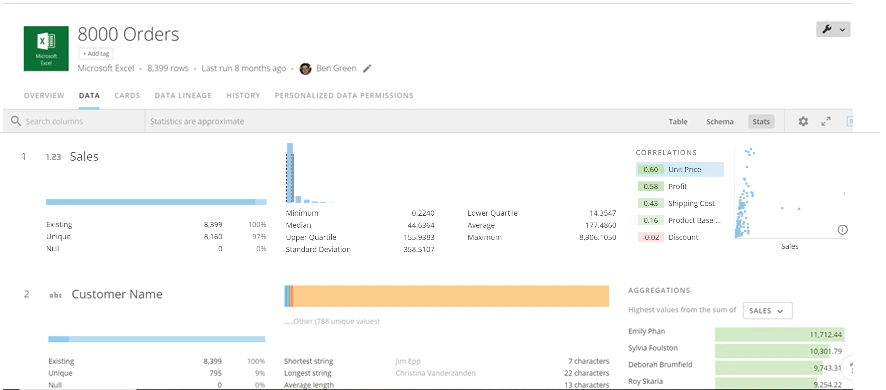Click the Sales Unique count 8,160

pos(212,237)
